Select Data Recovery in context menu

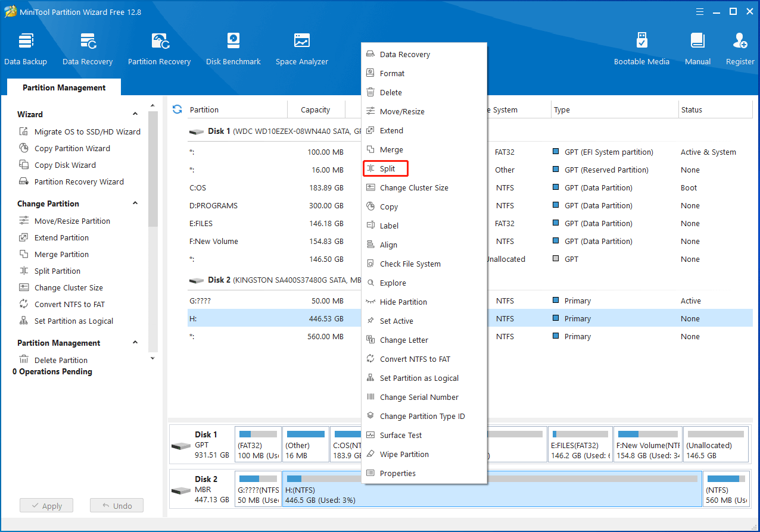tap(424, 54)
